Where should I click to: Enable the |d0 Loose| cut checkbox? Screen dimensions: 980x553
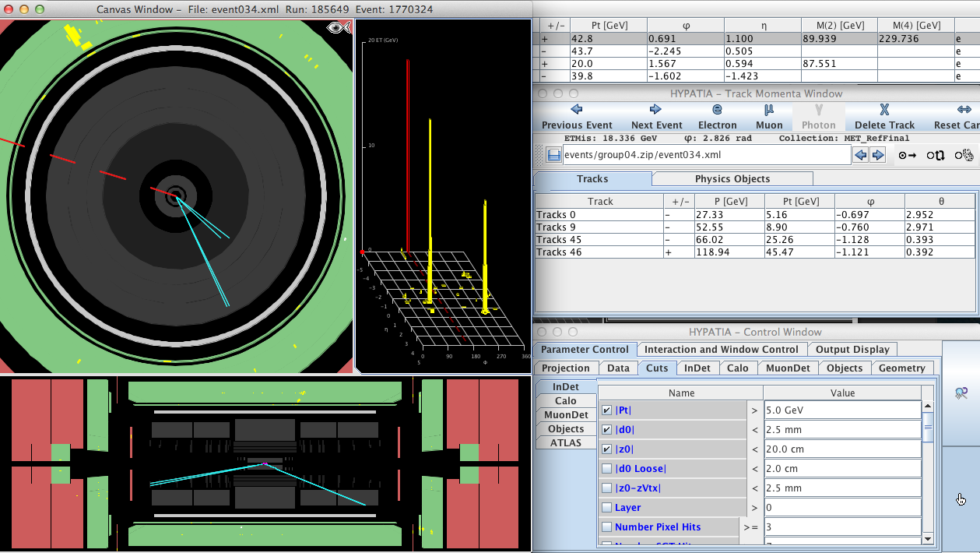point(606,469)
